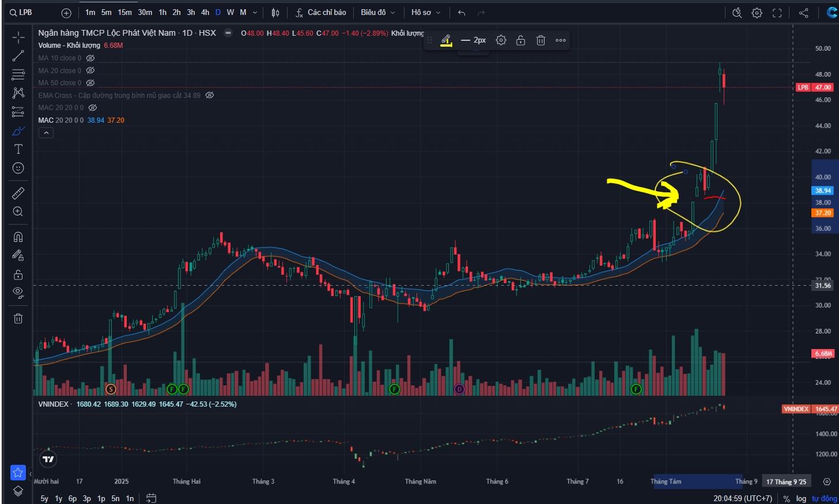Select the trend line tool
The height and width of the screenshot is (504, 839).
click(18, 56)
